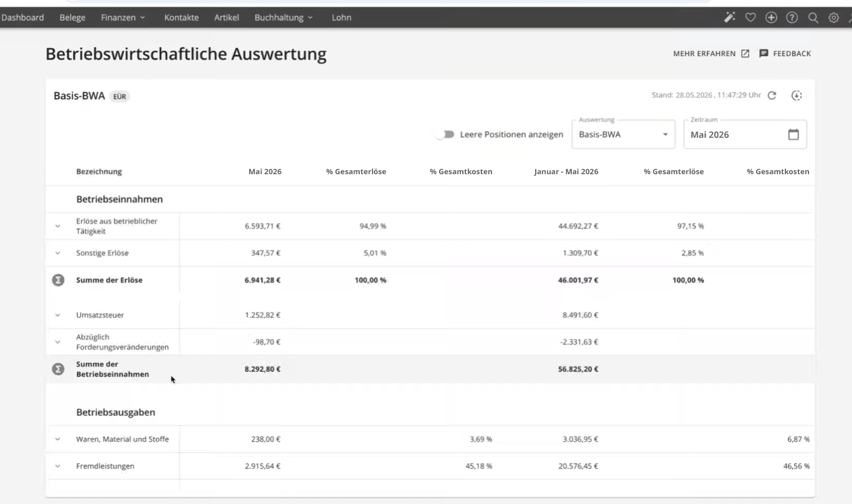Viewport: 852px width, 504px height.
Task: Click the magic wand icon in top bar
Action: (x=729, y=17)
